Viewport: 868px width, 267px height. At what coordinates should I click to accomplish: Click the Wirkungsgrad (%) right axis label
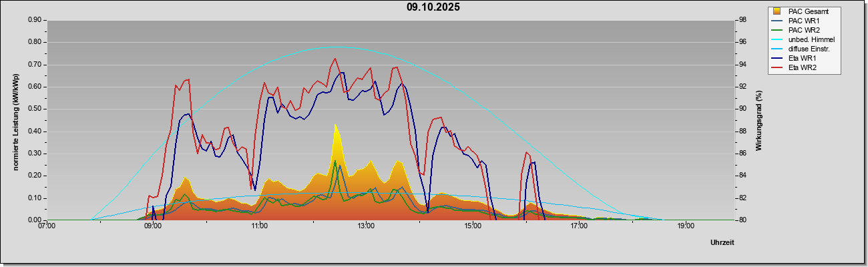tap(759, 121)
